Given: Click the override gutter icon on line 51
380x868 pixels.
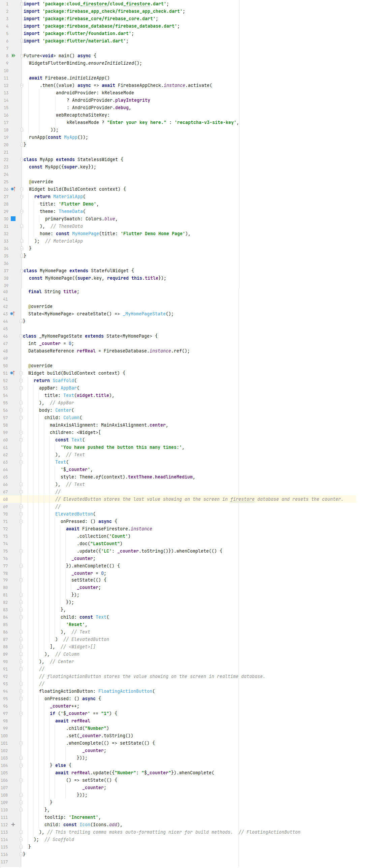Looking at the screenshot, I should coord(12,373).
